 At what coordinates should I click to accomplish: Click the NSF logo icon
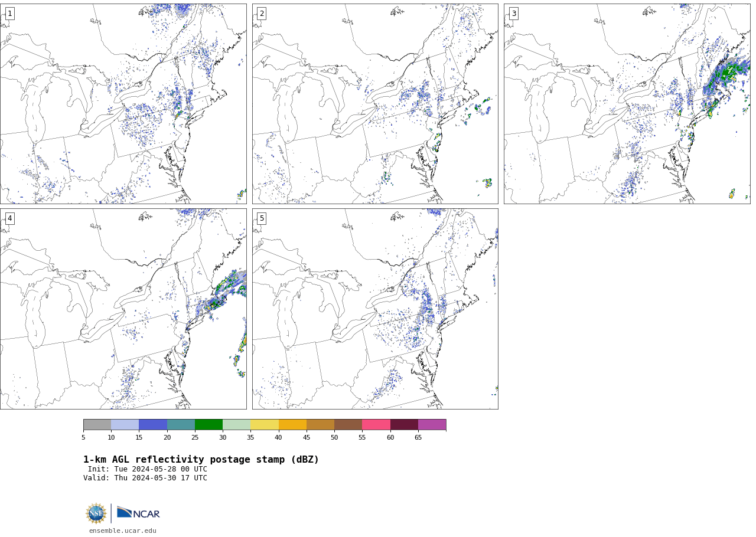[x=96, y=513]
